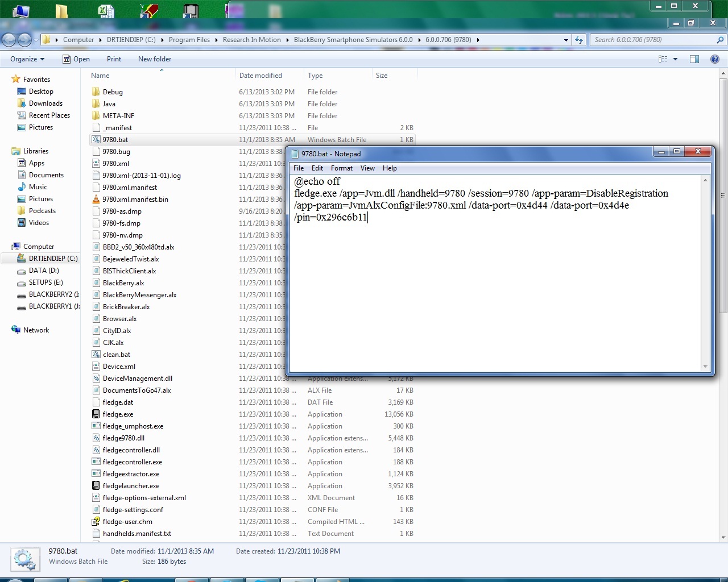The width and height of the screenshot is (728, 582).
Task: Select the Java folder icon
Action: tap(96, 104)
